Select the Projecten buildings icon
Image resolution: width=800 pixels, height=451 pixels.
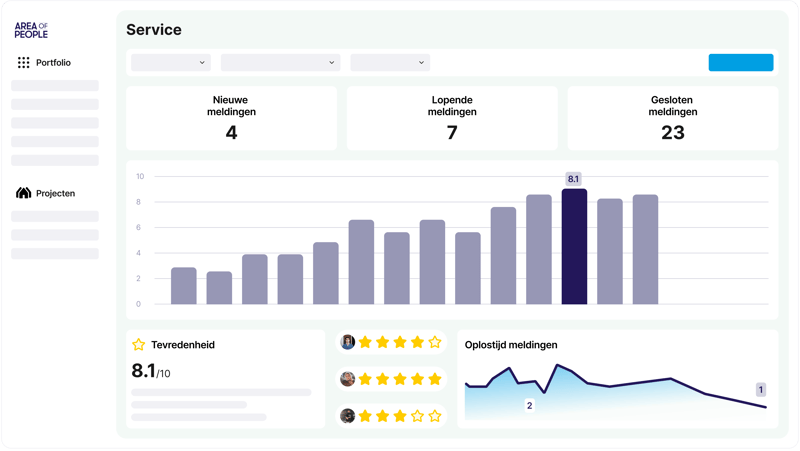(23, 193)
